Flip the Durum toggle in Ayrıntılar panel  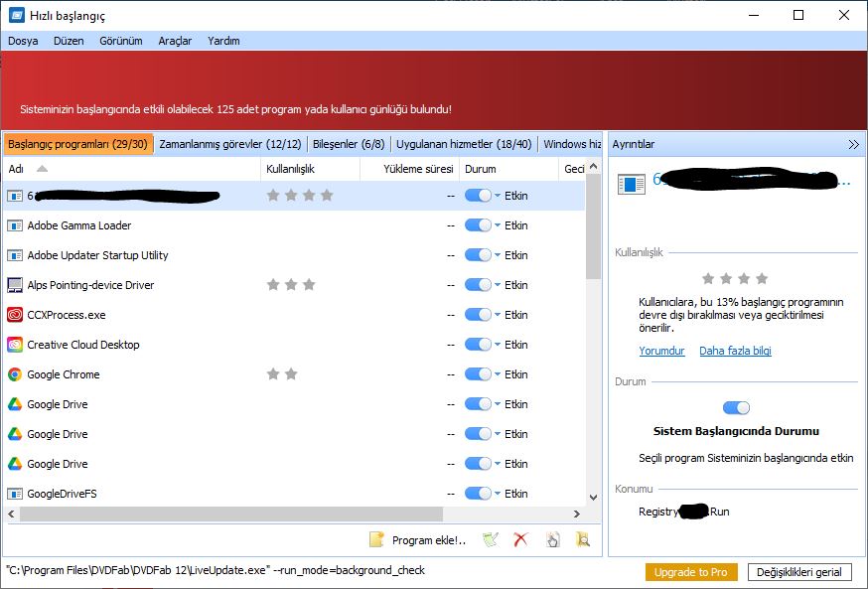tap(736, 408)
